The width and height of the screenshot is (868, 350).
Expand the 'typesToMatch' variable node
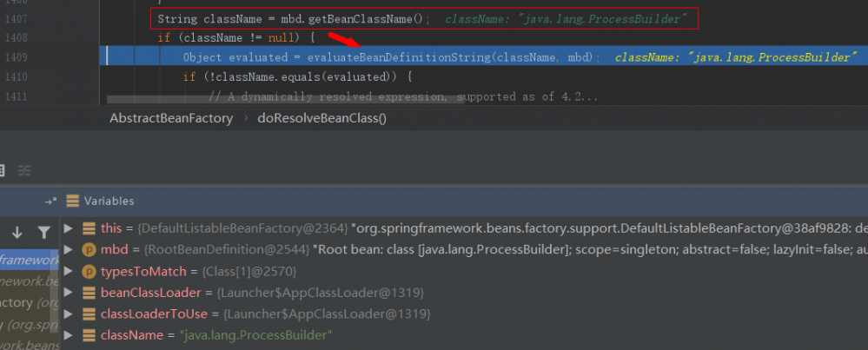point(68,271)
